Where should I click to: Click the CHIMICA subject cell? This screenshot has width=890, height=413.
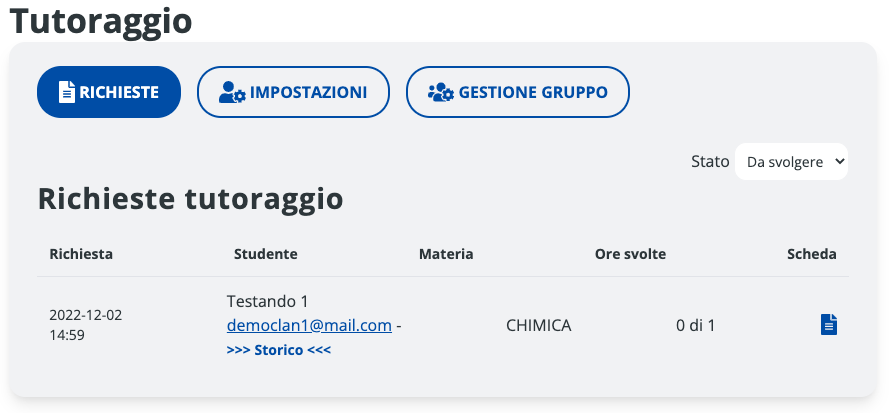point(539,325)
